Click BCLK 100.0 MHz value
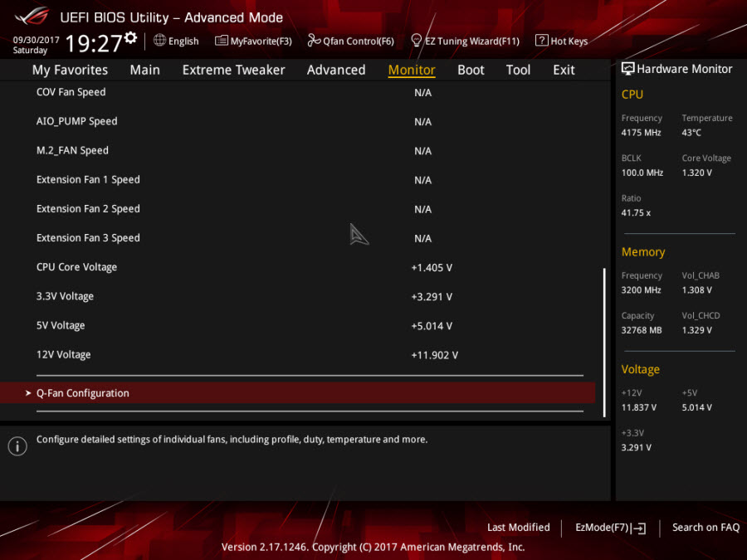Screen dimensions: 747x560 (642, 173)
